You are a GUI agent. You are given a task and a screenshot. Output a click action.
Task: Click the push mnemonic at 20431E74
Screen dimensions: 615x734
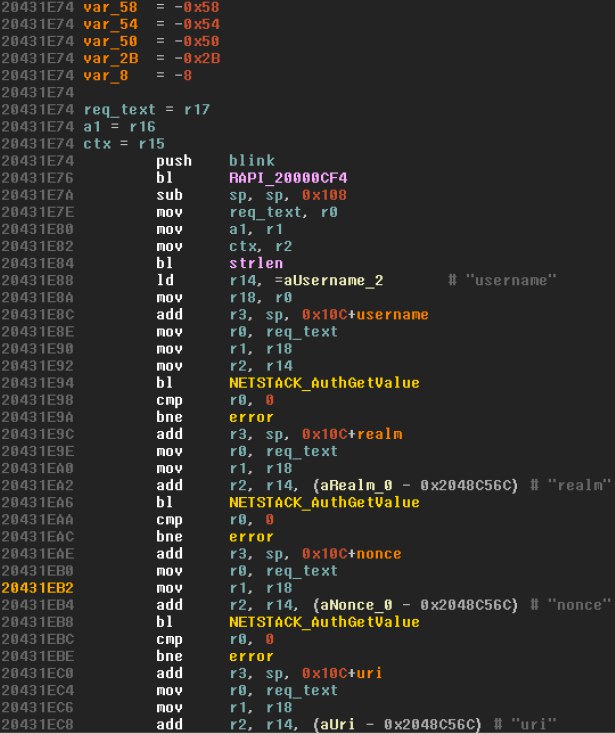click(x=174, y=161)
